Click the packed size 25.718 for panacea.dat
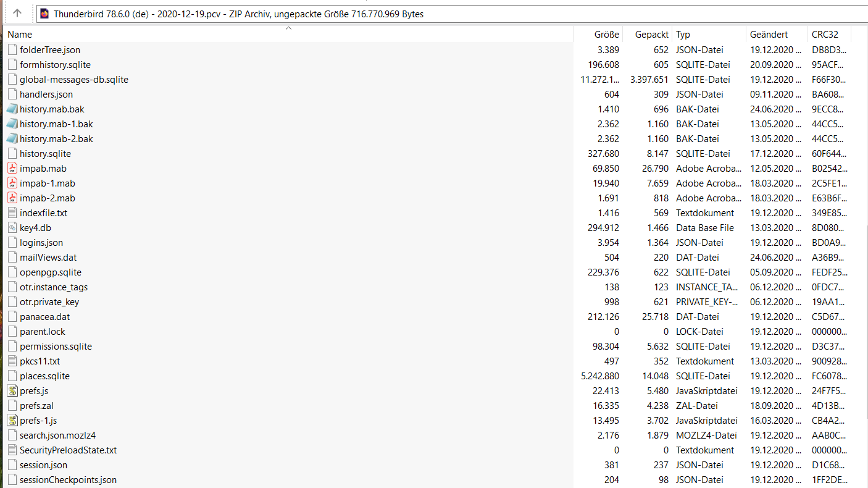This screenshot has width=868, height=488. tap(656, 317)
